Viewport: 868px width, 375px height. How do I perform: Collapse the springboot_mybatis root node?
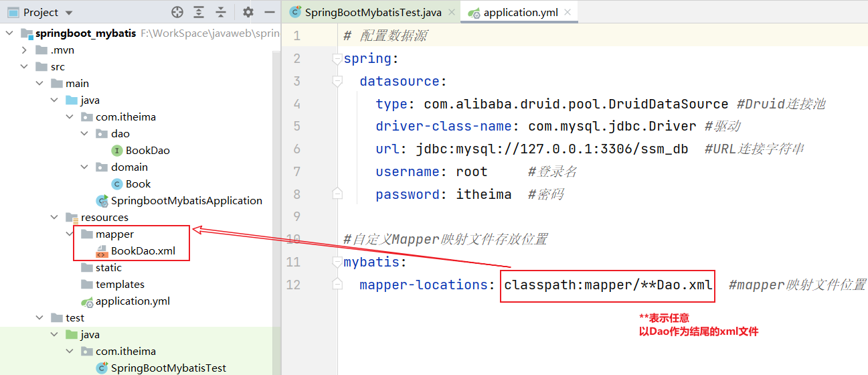tap(9, 33)
